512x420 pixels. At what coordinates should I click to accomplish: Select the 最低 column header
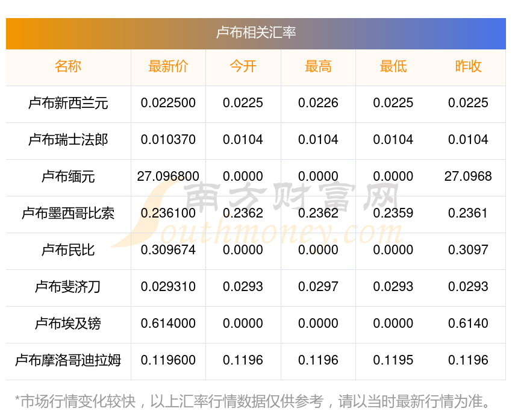click(393, 66)
